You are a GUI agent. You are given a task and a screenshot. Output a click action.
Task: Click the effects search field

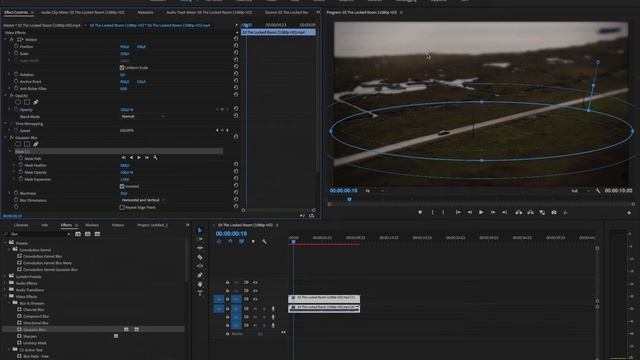pyautogui.click(x=38, y=234)
